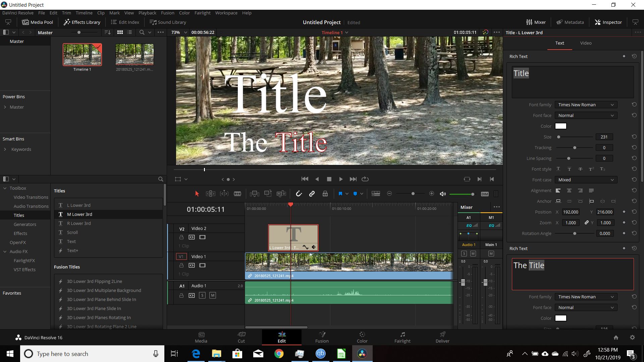This screenshot has height=362, width=644.
Task: Toggle position lock icon in toolbar
Action: 325,194
